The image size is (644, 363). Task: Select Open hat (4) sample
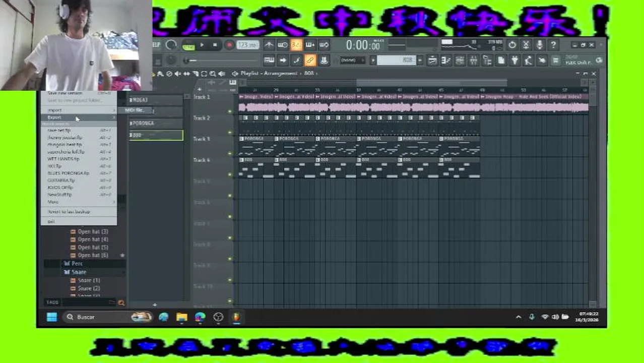93,239
